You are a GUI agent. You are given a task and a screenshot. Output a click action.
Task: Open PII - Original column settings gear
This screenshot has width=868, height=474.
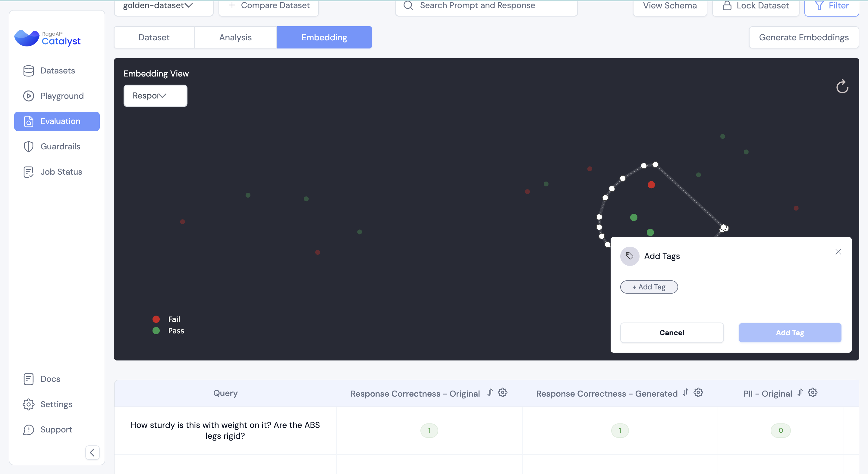pos(813,392)
